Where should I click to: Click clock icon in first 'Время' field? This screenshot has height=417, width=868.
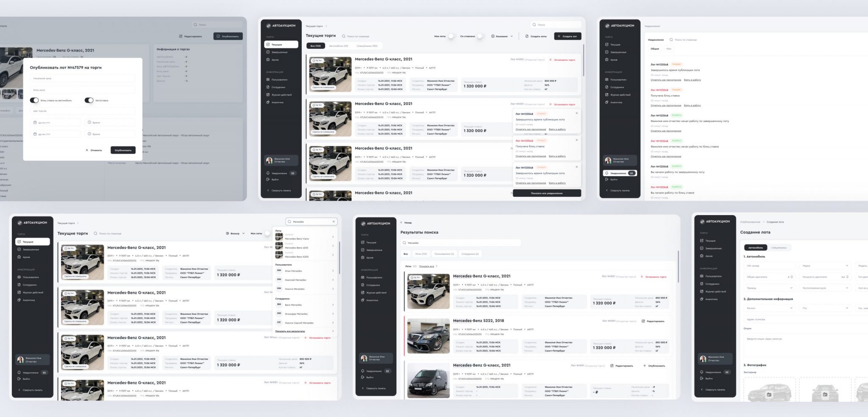point(89,123)
